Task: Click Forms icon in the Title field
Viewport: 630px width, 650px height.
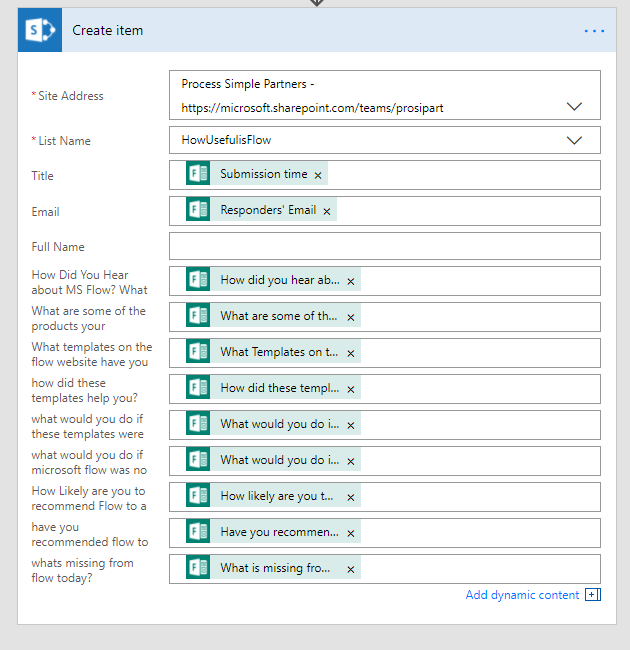Action: 198,174
